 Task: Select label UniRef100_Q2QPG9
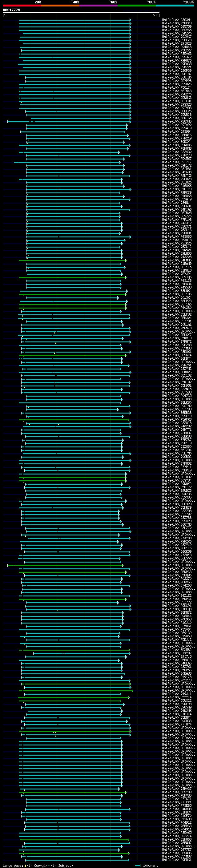[177, 71]
